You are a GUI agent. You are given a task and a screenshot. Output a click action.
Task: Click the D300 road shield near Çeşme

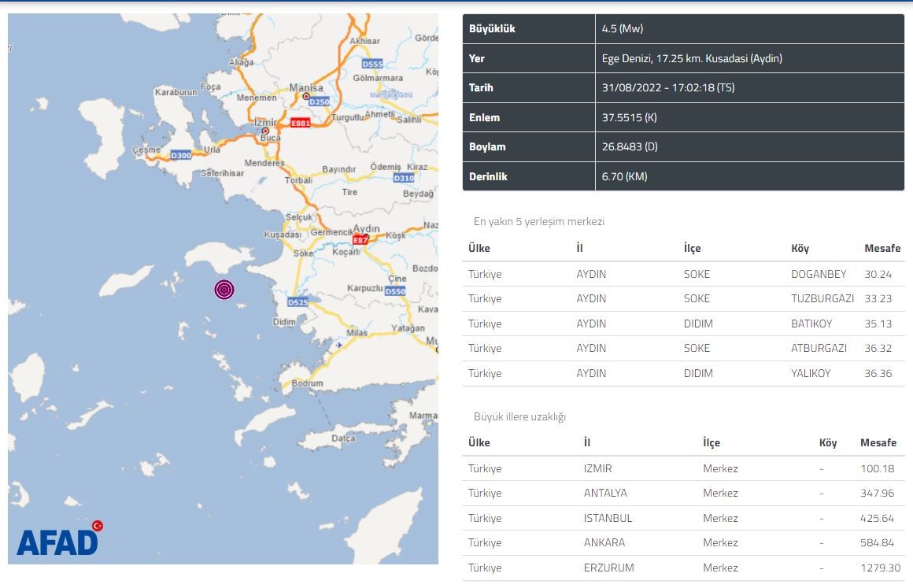(181, 155)
